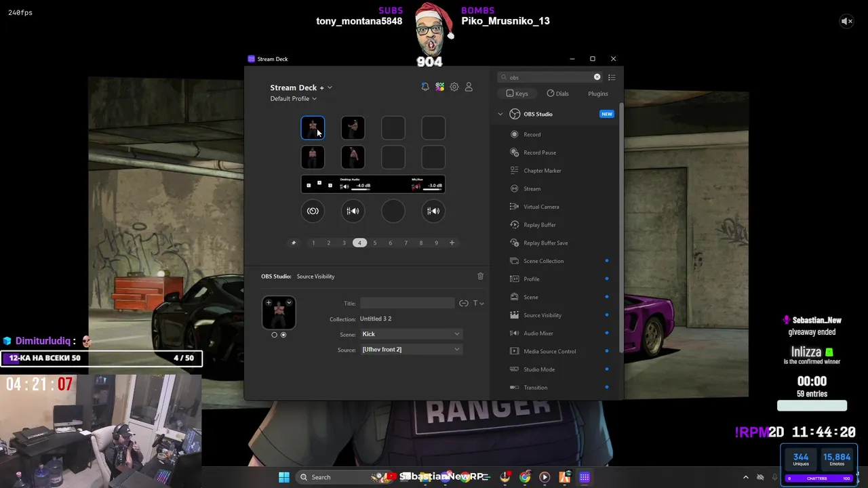This screenshot has width=868, height=488.
Task: Switch to the Dials tab
Action: coord(557,94)
